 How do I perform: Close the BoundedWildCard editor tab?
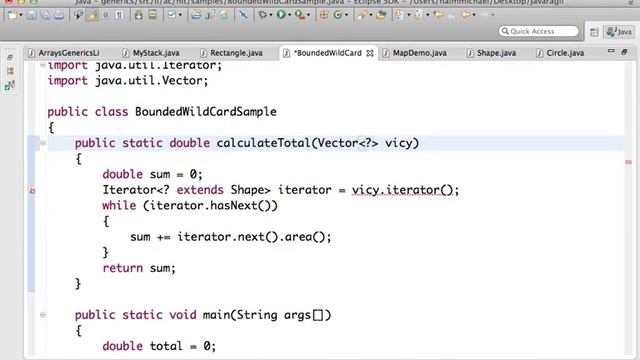[x=370, y=53]
